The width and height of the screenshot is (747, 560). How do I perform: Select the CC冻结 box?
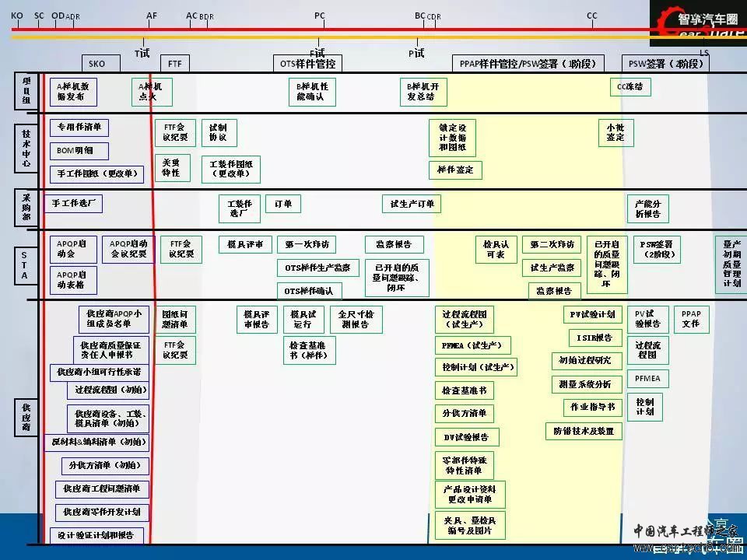click(x=630, y=86)
